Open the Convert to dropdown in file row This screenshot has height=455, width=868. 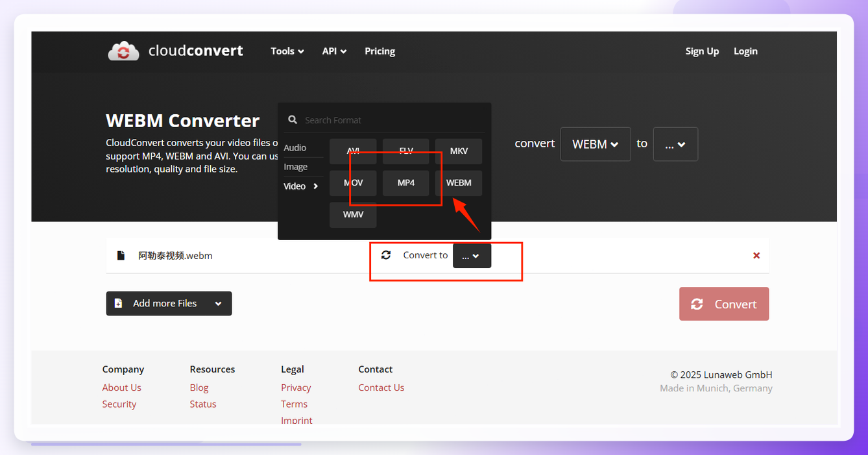[472, 256]
